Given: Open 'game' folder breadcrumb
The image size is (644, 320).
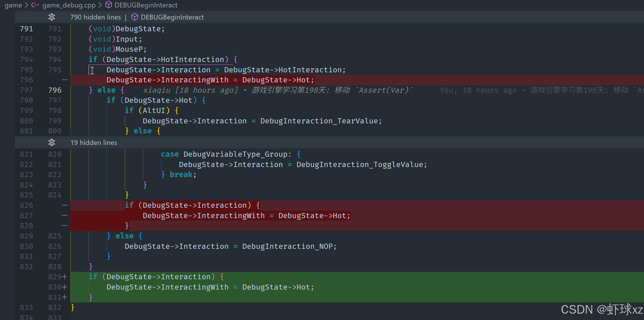Looking at the screenshot, I should tap(13, 5).
